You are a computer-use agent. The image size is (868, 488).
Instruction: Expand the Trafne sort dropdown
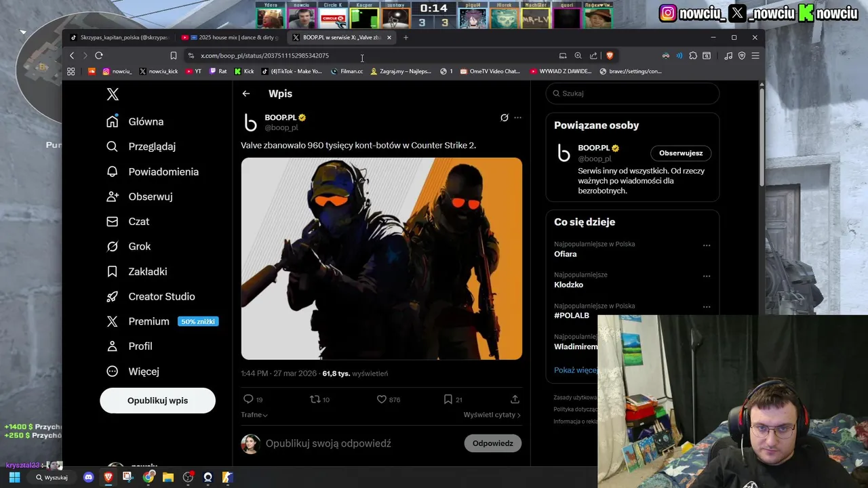[x=254, y=415]
